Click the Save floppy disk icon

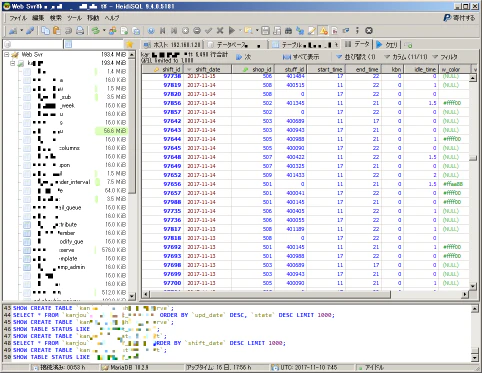(x=265, y=31)
